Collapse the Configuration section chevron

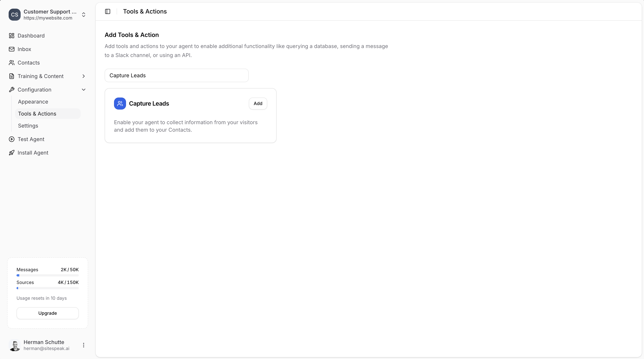[83, 90]
